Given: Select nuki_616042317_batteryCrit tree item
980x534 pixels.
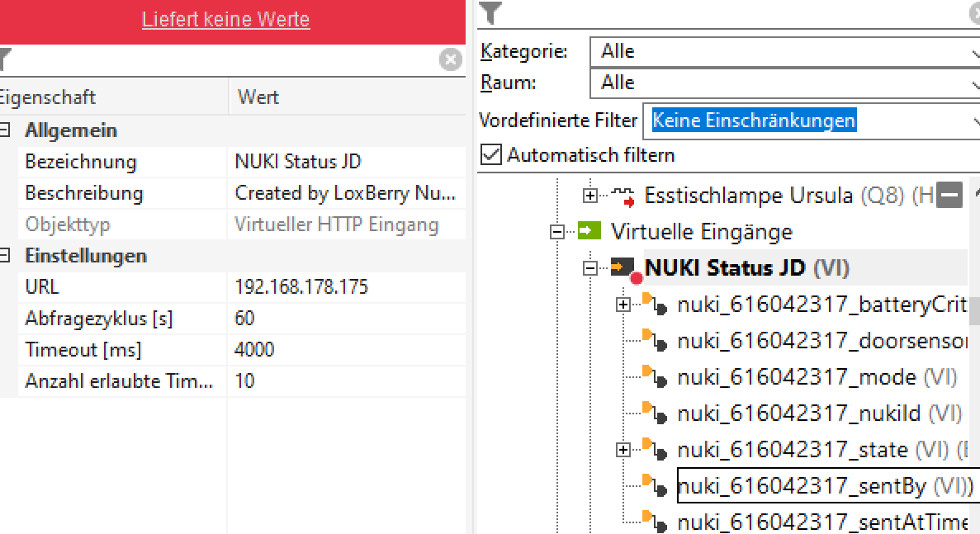Looking at the screenshot, I should coord(822,305).
